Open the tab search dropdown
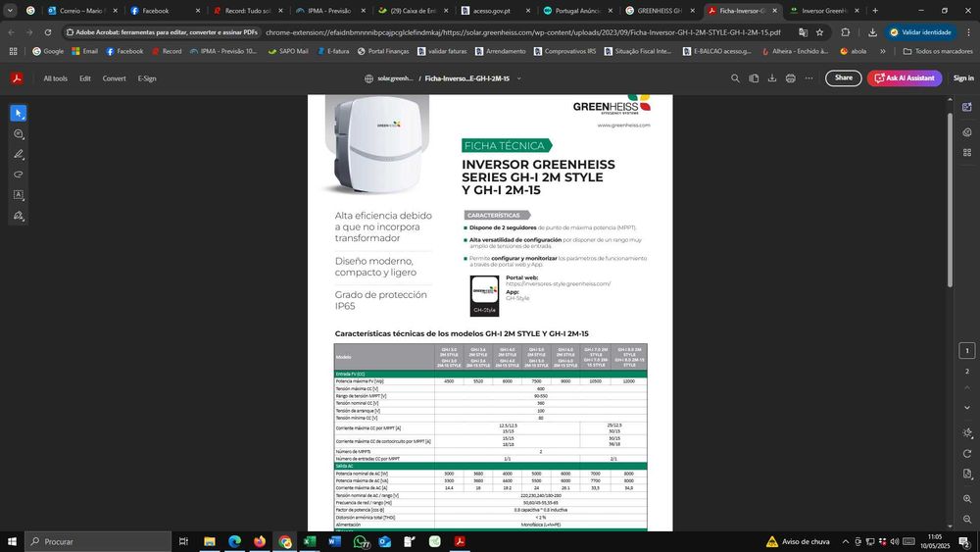Viewport: 980px width, 552px height. point(10,11)
